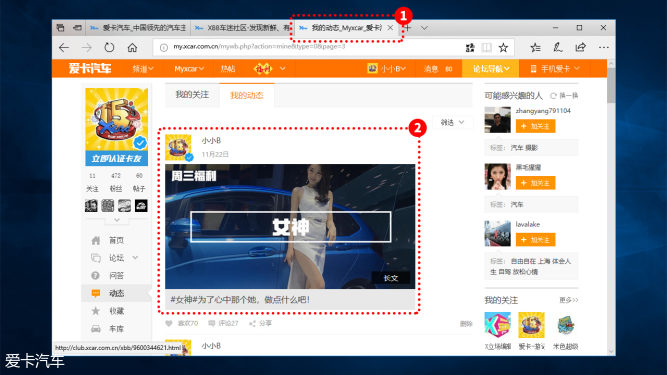This screenshot has height=375, width=667.
Task: Click 帖子 posts count
Action: [x=139, y=182]
